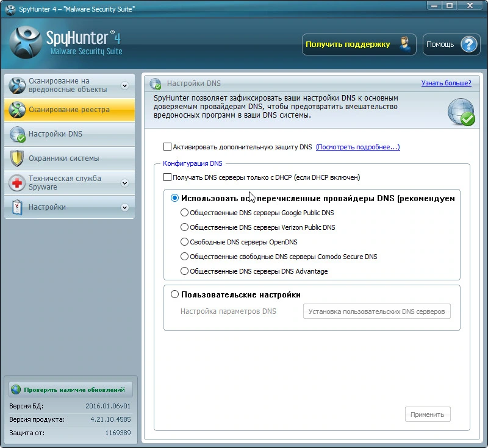The height and width of the screenshot is (448, 488).
Task: Choose Пользовательские настройки radio button
Action: tap(174, 294)
